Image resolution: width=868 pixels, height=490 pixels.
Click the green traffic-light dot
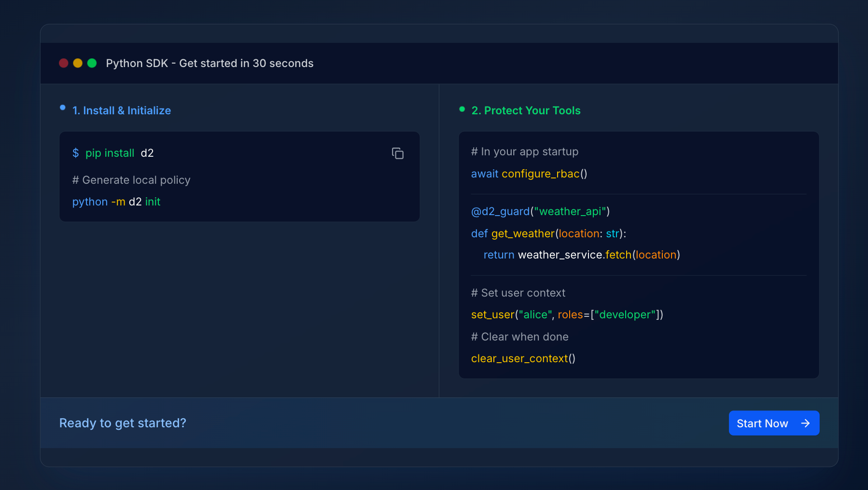coord(91,63)
